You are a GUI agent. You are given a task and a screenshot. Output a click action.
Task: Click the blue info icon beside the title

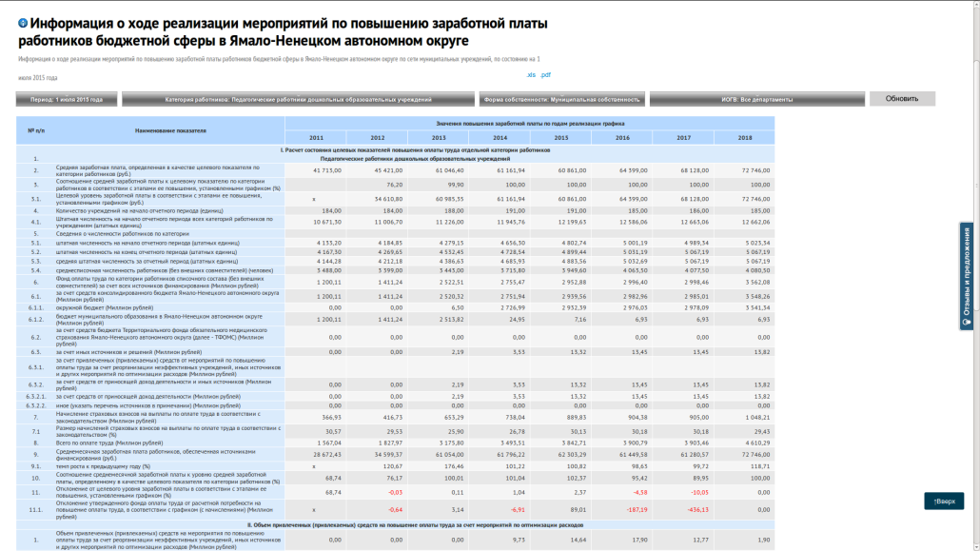[23, 23]
